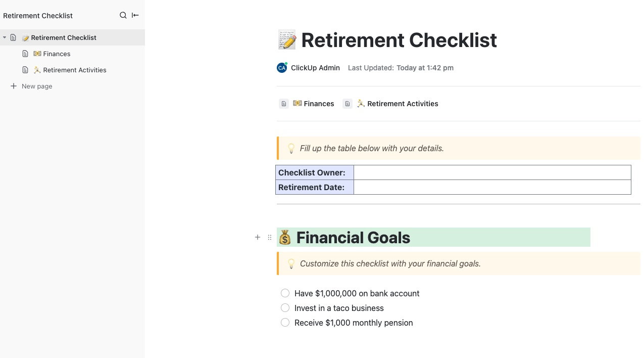Follow the Retirement Activities subpage link
Screen dimensions: 644x358
[x=402, y=104]
